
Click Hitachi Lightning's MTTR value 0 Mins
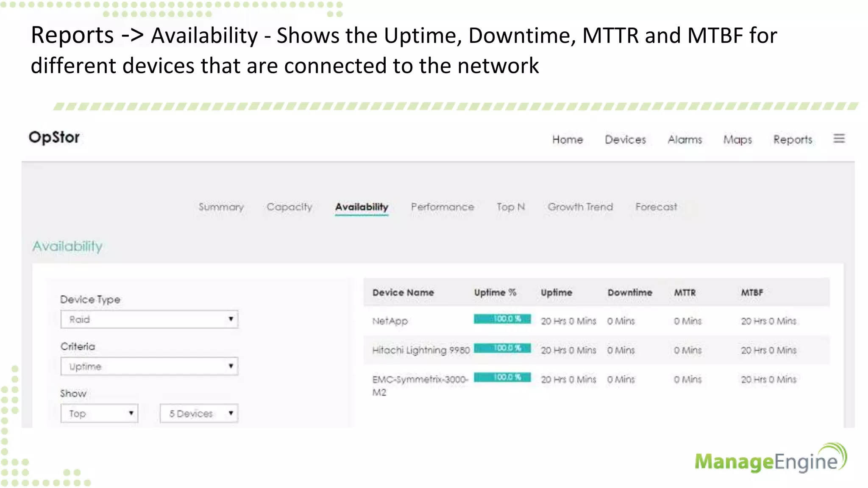688,350
